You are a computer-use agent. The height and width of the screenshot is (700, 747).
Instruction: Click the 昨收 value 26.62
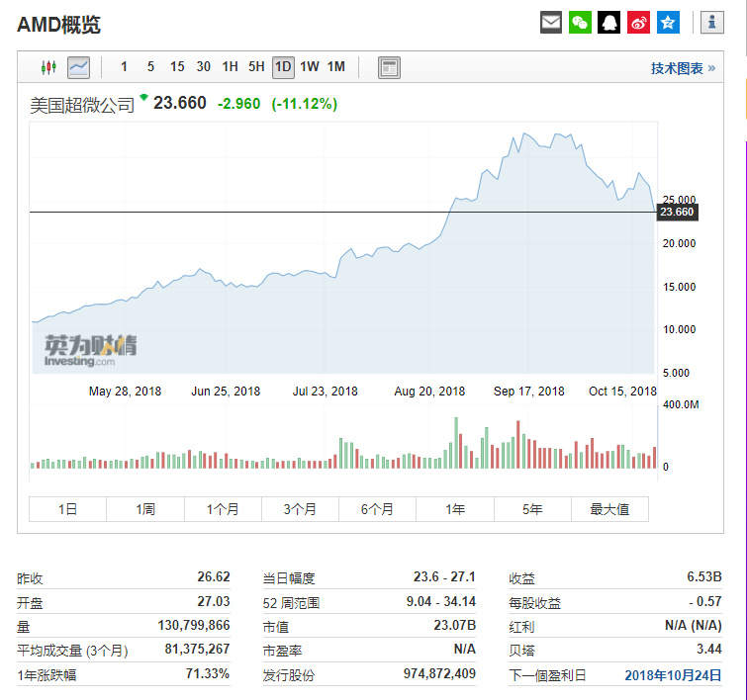tap(214, 576)
